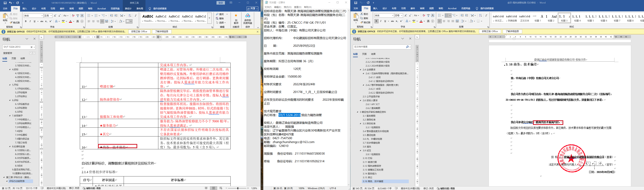644x190 pixels.
Task: Click Format Painter in the left Word window
Action: click(14, 23)
